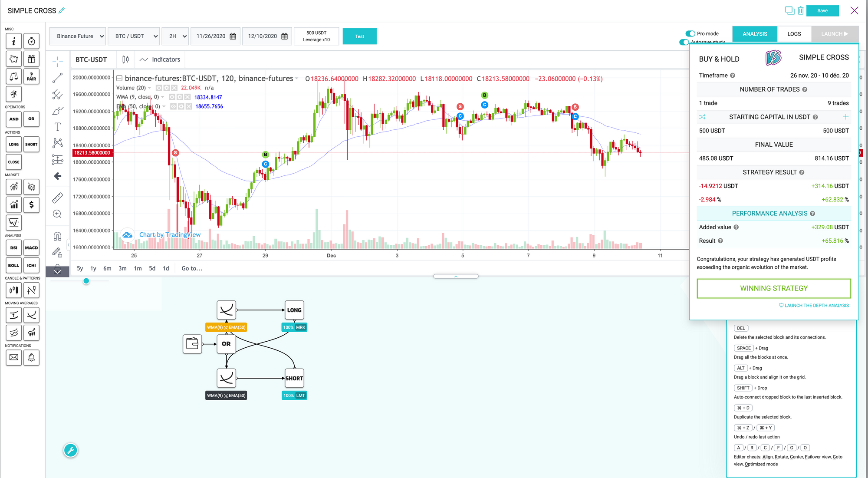Add the RSI analysis block
This screenshot has height=478, width=868.
click(14, 248)
